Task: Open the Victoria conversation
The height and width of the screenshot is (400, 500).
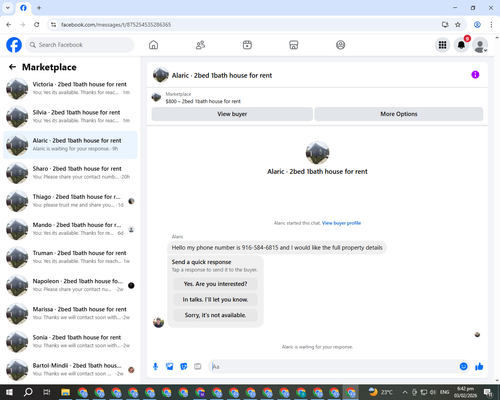Action: tap(70, 89)
